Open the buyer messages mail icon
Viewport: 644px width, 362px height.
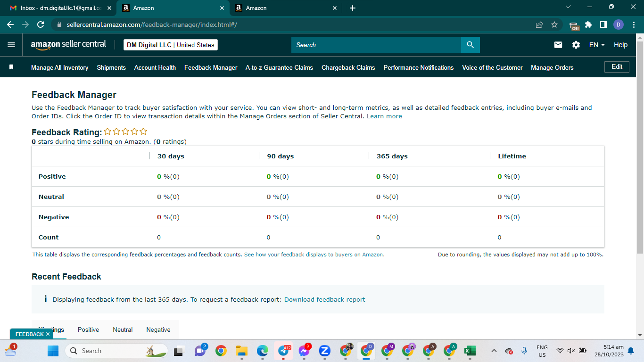pos(558,45)
